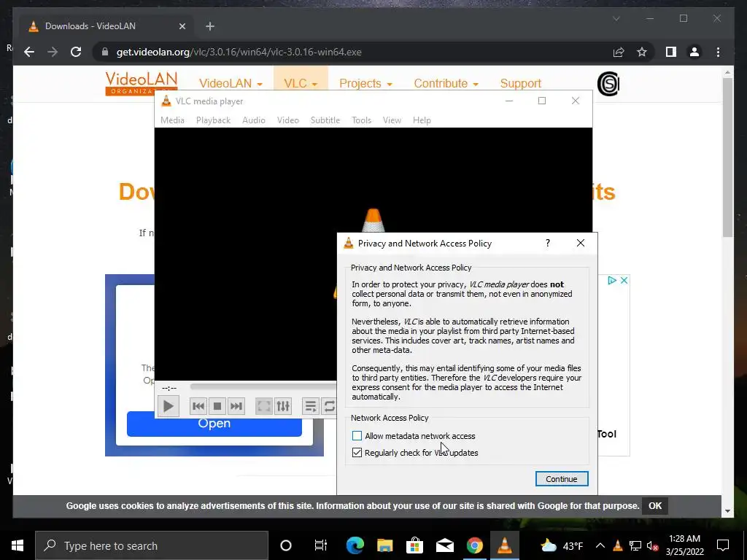Open the notification center icon
The width and height of the screenshot is (747, 560).
pos(723,545)
